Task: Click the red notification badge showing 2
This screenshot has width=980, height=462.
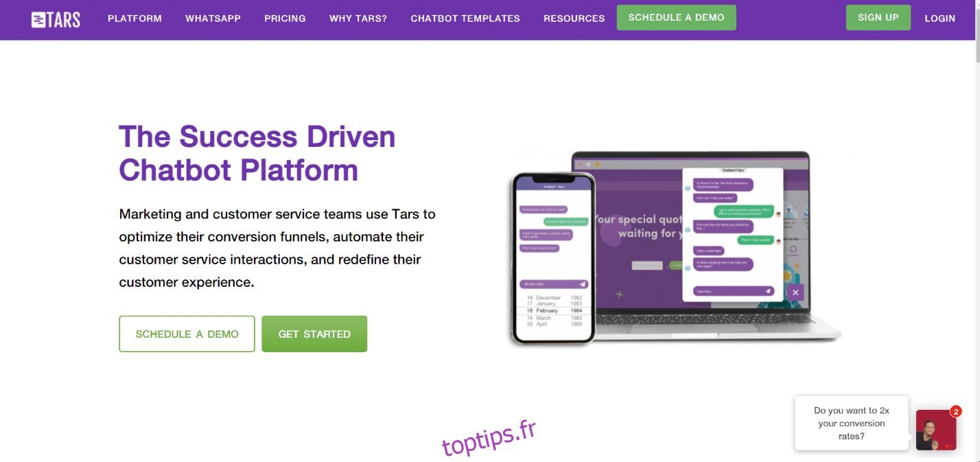Action: point(956,411)
